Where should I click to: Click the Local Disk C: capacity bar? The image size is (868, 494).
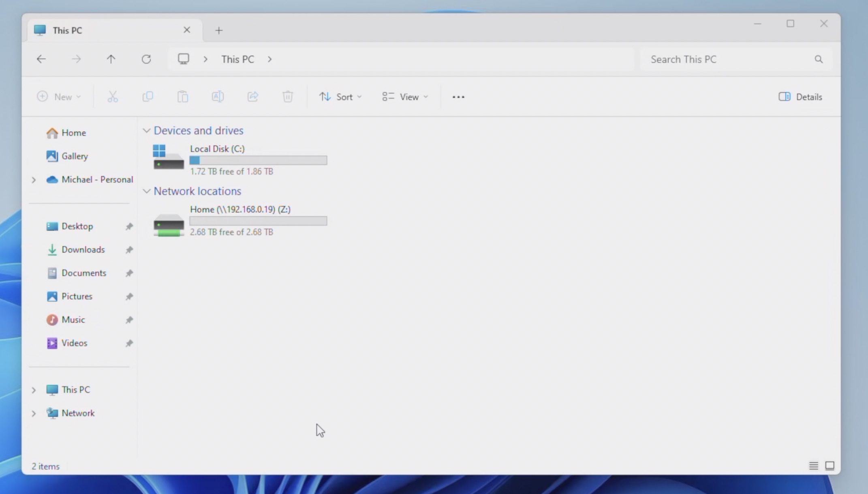point(258,160)
